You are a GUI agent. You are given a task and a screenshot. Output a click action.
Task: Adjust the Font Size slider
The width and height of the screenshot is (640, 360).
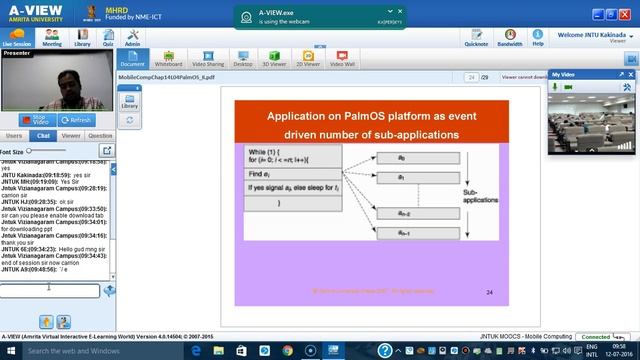point(46,151)
